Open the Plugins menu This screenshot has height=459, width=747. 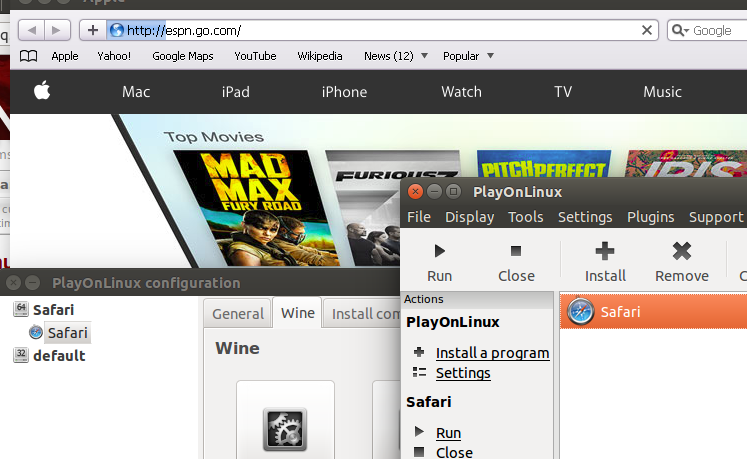pos(650,217)
